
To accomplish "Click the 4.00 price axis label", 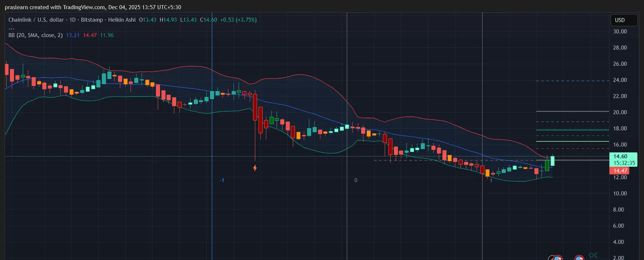I will click(x=618, y=242).
